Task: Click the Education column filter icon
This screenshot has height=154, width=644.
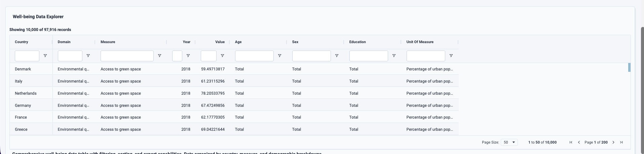Action: 394,56
